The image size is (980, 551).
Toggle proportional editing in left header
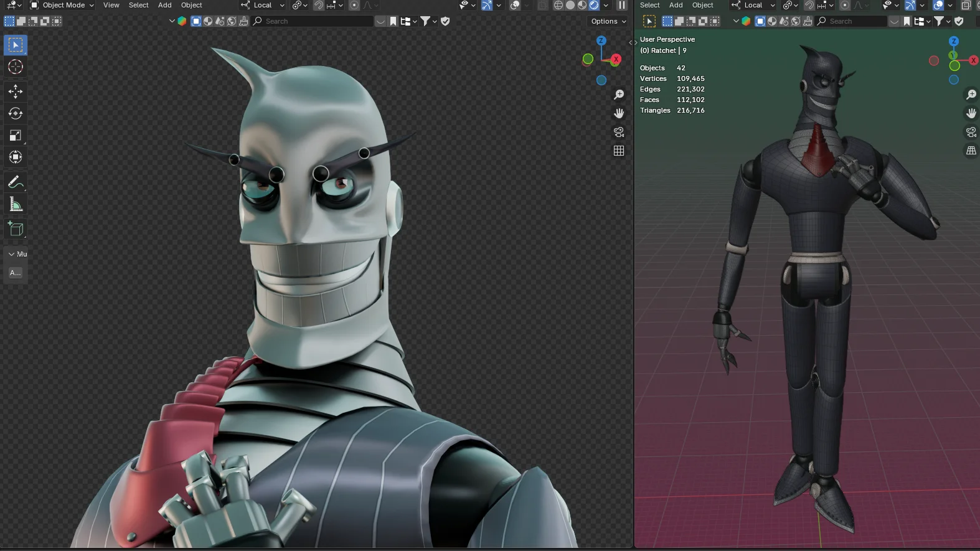pos(354,5)
